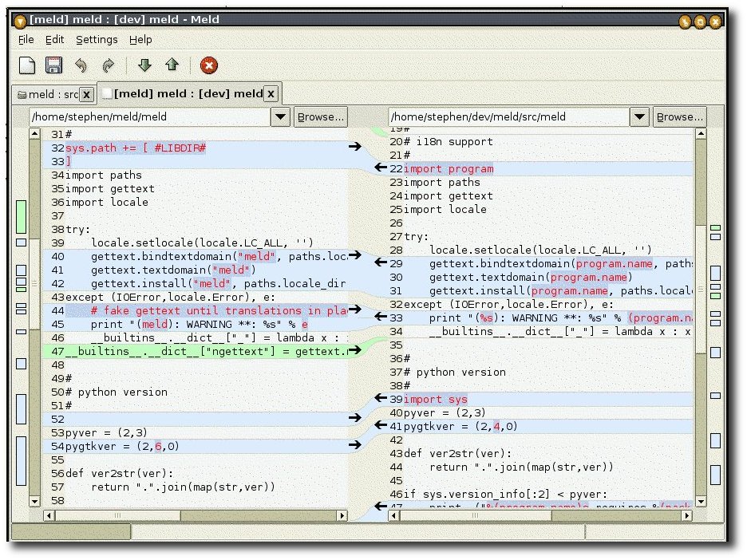Click the left pane Browse... button
Viewport: 747px width, 560px height.
click(320, 116)
